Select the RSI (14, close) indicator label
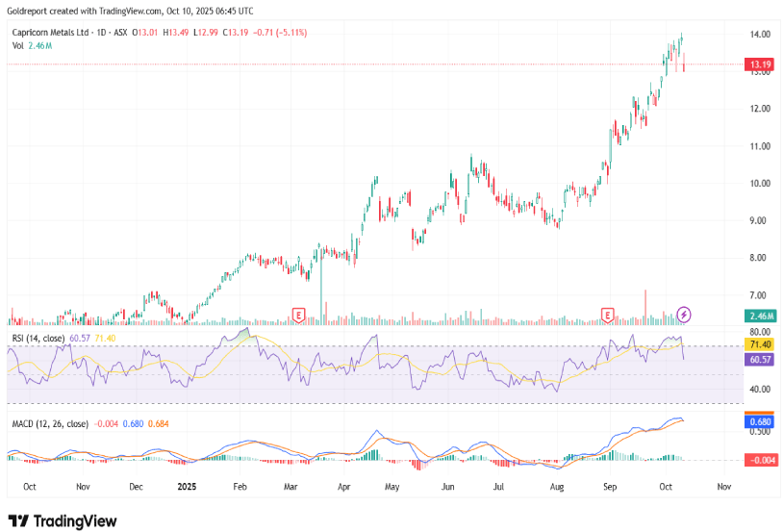 (x=38, y=339)
